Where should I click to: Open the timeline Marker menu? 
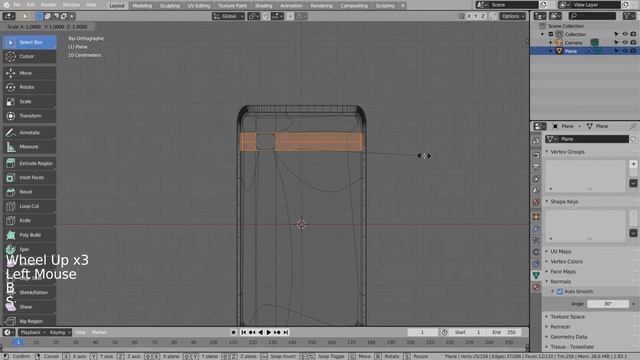click(x=99, y=332)
